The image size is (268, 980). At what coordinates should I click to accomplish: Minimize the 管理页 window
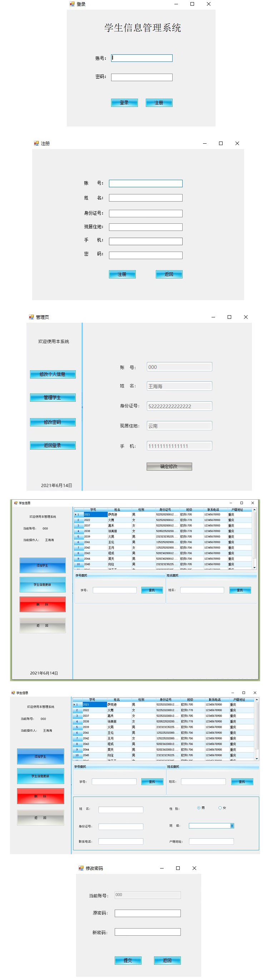(213, 317)
